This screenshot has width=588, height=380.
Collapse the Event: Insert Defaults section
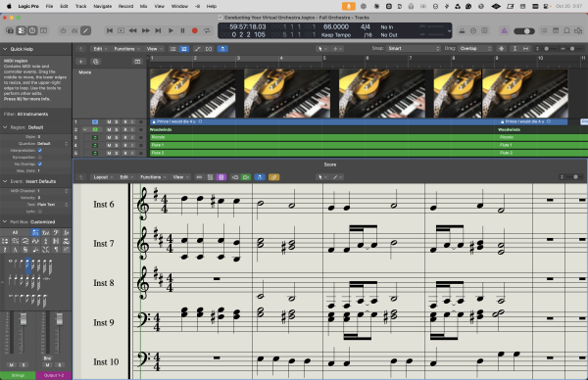[x=5, y=181]
